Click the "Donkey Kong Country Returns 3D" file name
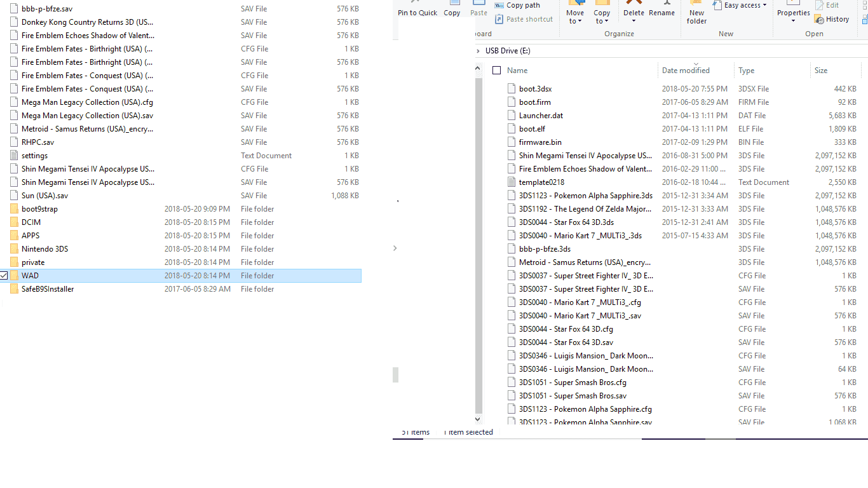This screenshot has width=868, height=488. point(87,22)
